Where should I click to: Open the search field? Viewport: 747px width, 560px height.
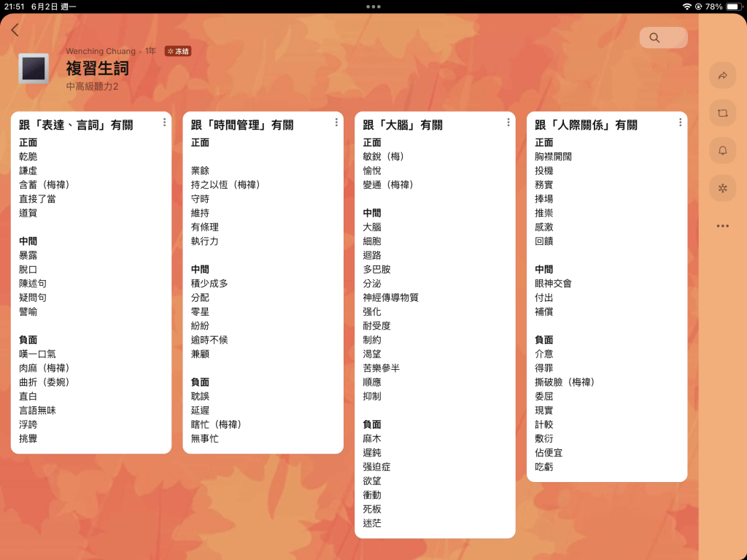click(x=663, y=38)
